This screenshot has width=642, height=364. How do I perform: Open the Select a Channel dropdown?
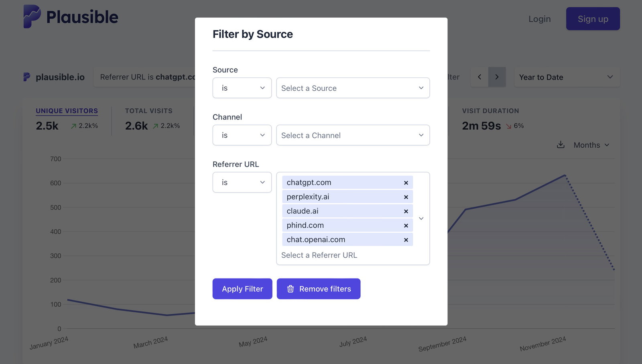coord(353,135)
